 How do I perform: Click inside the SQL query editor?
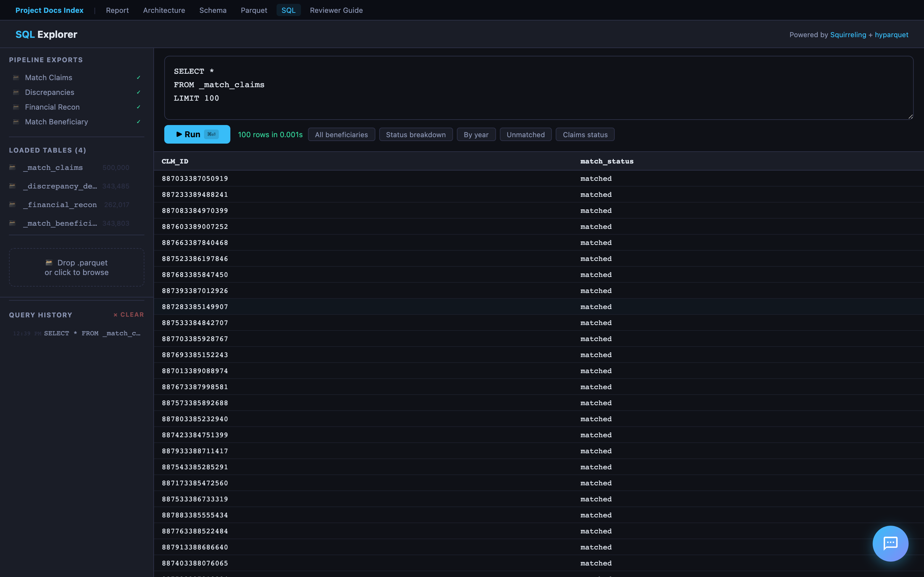point(538,88)
